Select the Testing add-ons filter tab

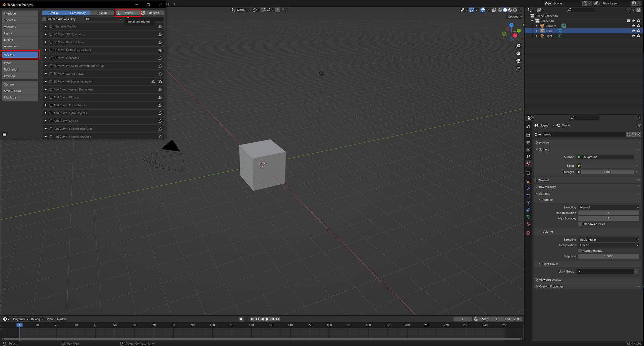point(102,13)
